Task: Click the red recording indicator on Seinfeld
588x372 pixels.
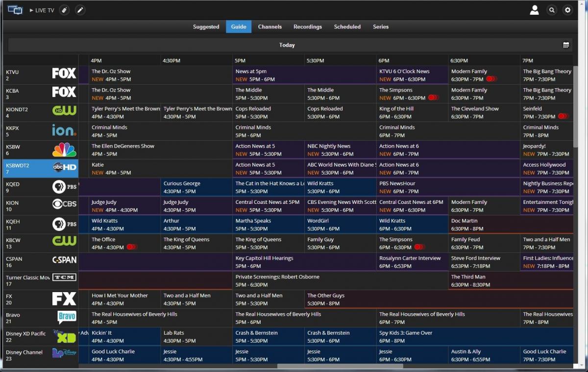Action: pyautogui.click(x=563, y=117)
